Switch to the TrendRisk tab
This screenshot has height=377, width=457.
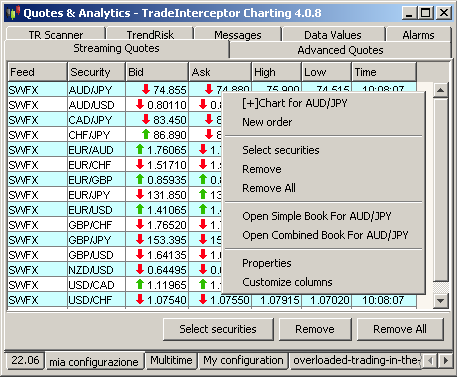coord(150,34)
